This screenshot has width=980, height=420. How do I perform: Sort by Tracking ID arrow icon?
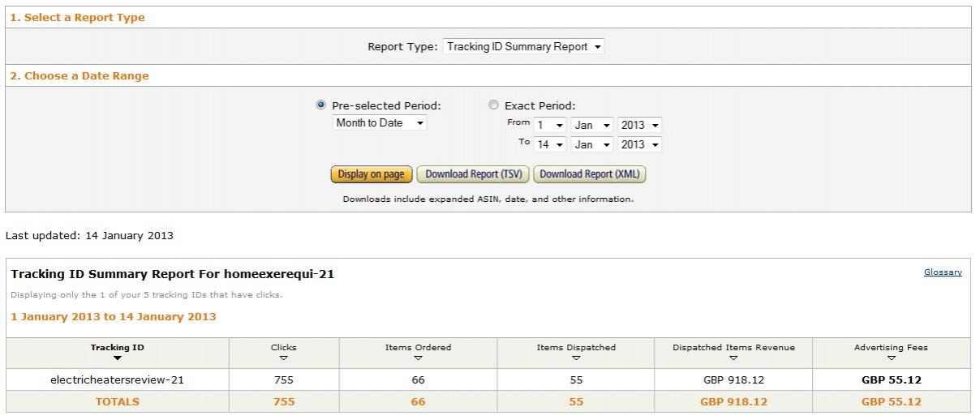(118, 358)
